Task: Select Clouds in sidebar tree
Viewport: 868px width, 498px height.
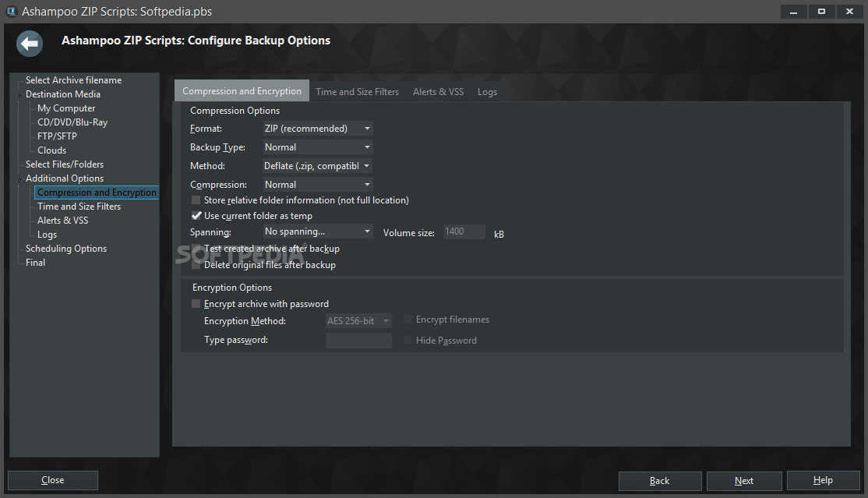Action: [52, 150]
